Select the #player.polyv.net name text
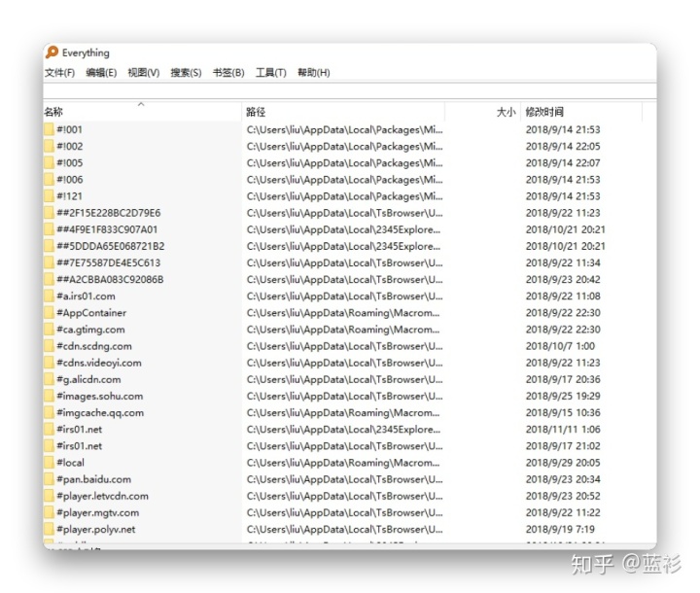The image size is (700, 593). (x=96, y=529)
